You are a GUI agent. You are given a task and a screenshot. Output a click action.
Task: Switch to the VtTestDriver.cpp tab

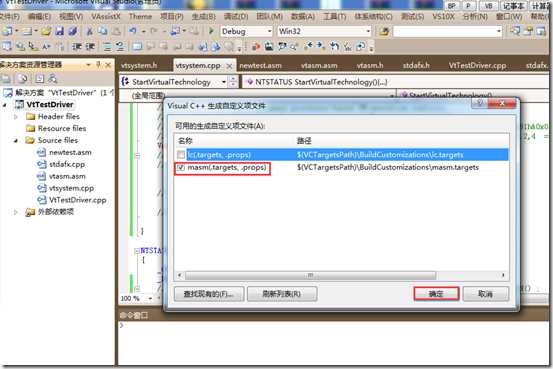click(477, 65)
